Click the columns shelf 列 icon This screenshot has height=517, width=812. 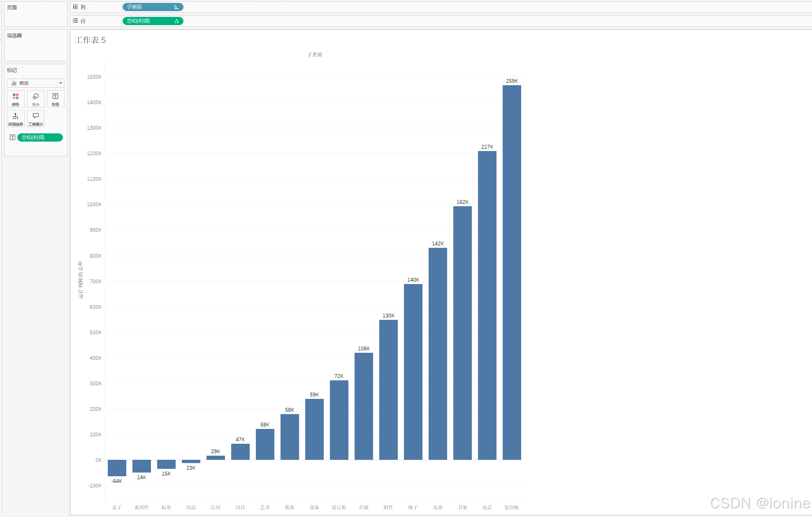coord(75,7)
